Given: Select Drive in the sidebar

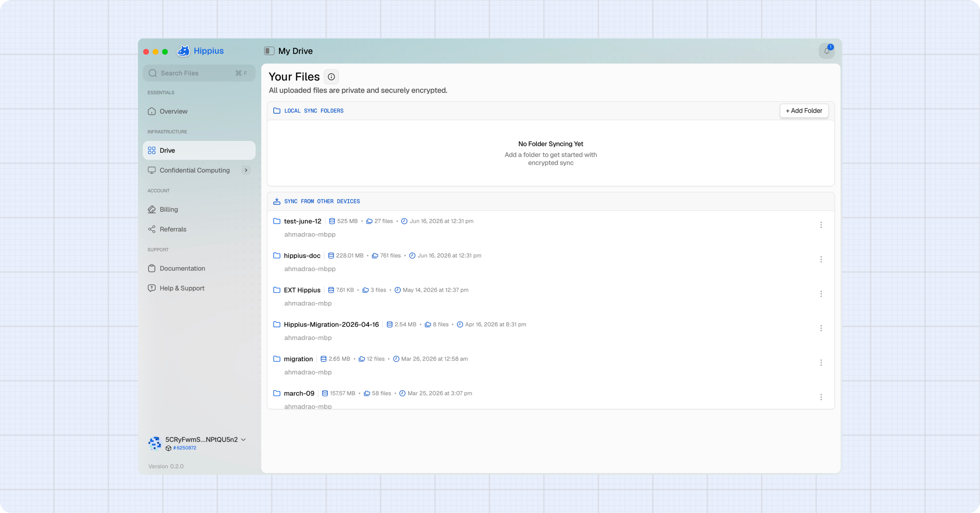Looking at the screenshot, I should tap(199, 151).
